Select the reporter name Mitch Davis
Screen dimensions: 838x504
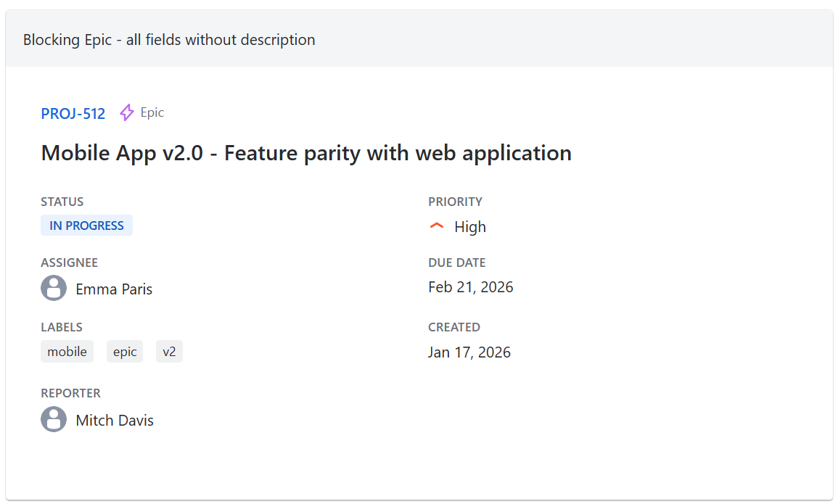coord(115,421)
